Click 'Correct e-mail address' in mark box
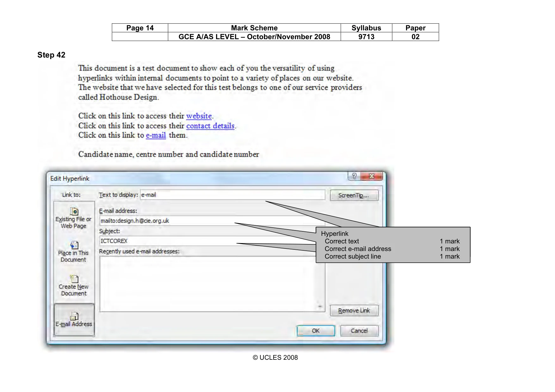555x392 pixels. [358, 249]
